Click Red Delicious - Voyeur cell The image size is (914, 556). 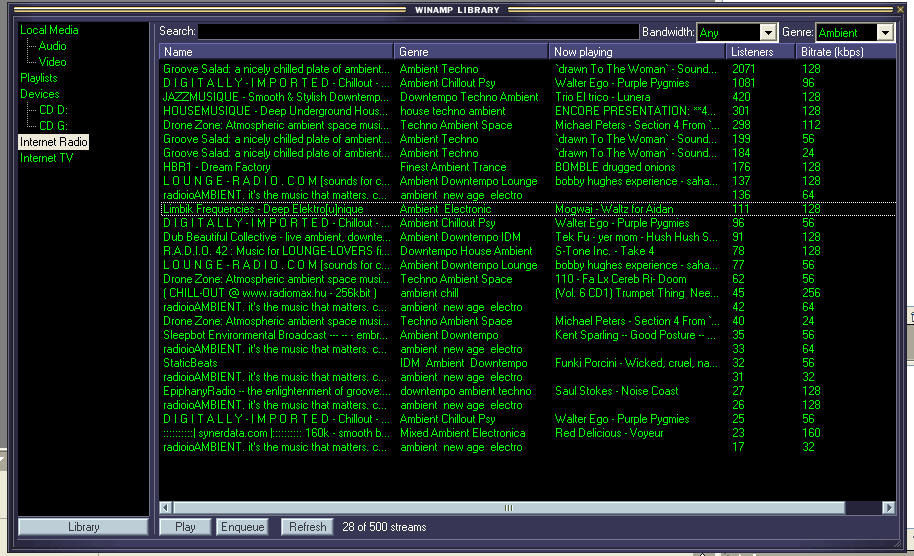pyautogui.click(x=609, y=432)
